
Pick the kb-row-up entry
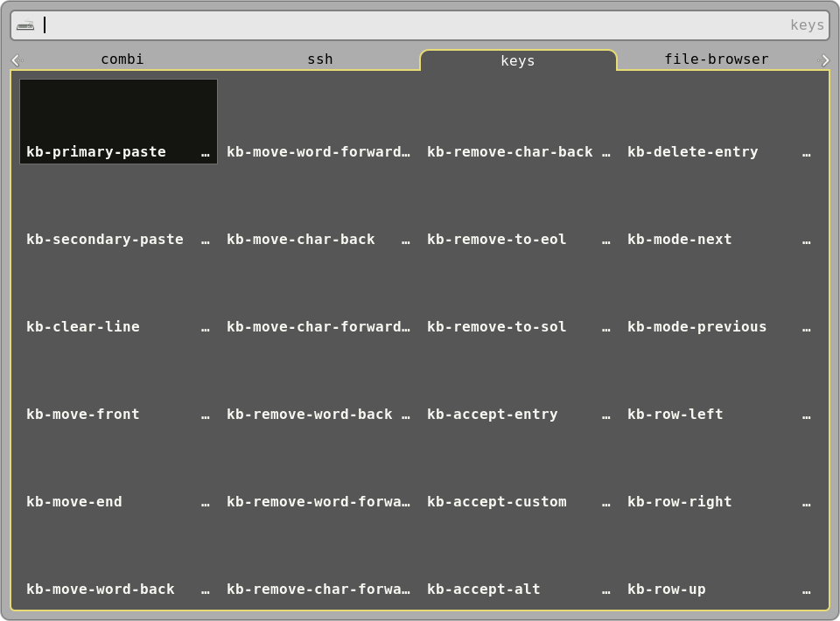(x=719, y=558)
